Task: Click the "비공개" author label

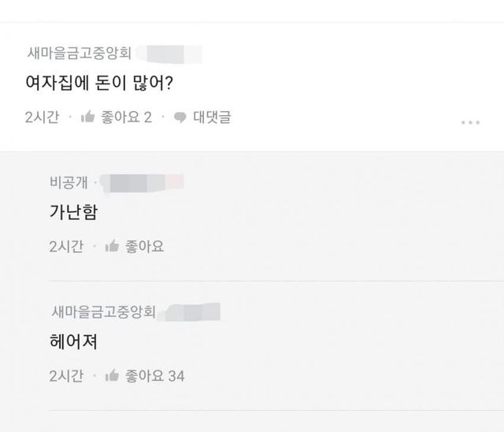Action: [x=68, y=183]
